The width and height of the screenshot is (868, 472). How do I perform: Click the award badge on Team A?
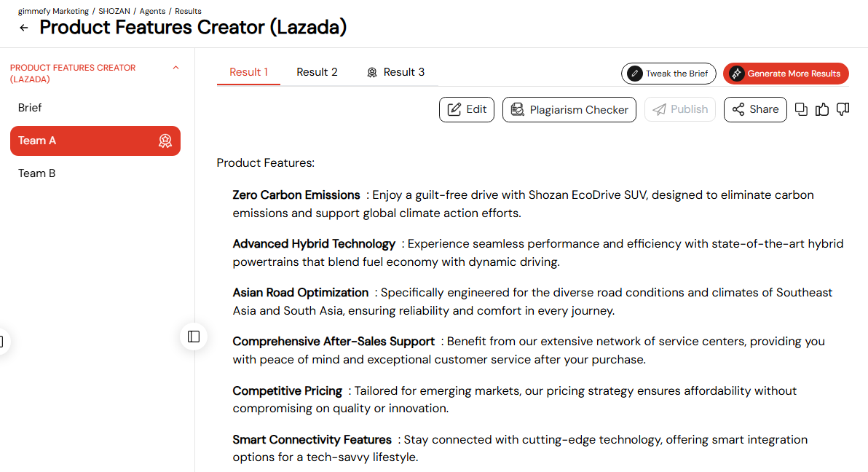pyautogui.click(x=165, y=141)
